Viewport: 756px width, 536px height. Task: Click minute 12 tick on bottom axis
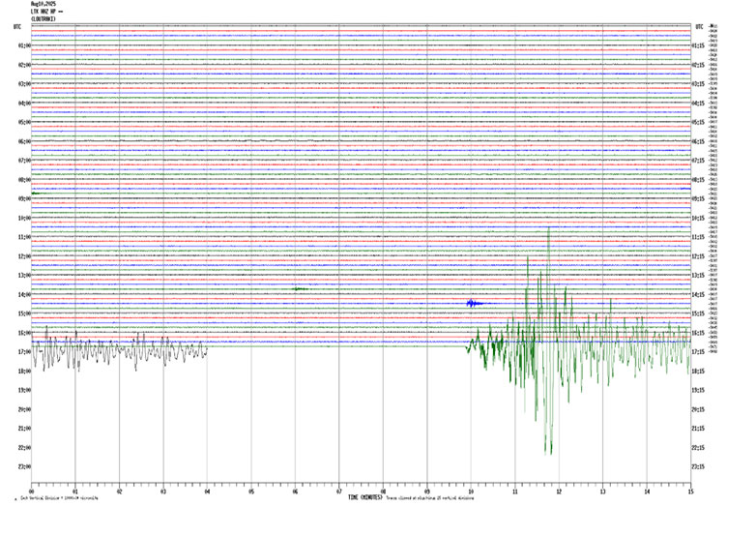tap(559, 491)
